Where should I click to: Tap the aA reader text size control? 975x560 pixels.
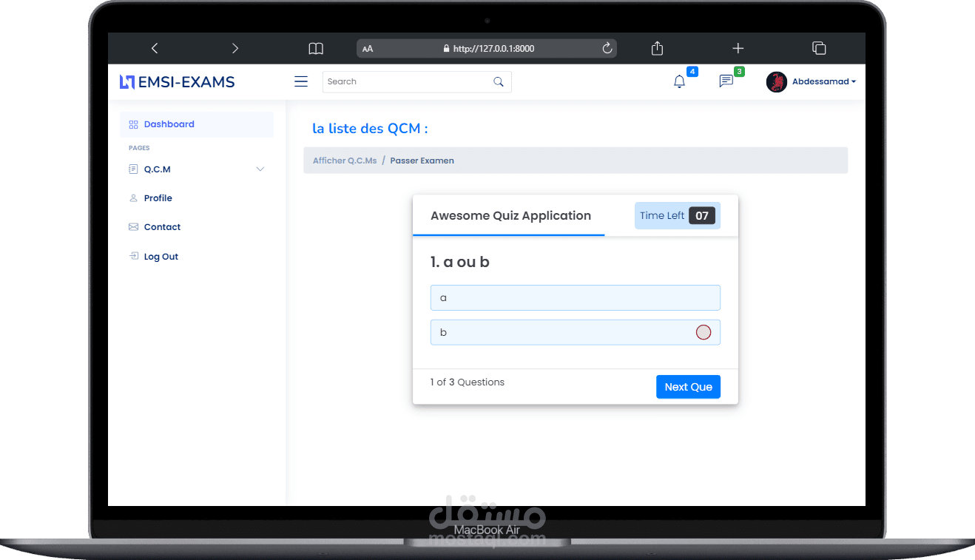[x=368, y=49]
